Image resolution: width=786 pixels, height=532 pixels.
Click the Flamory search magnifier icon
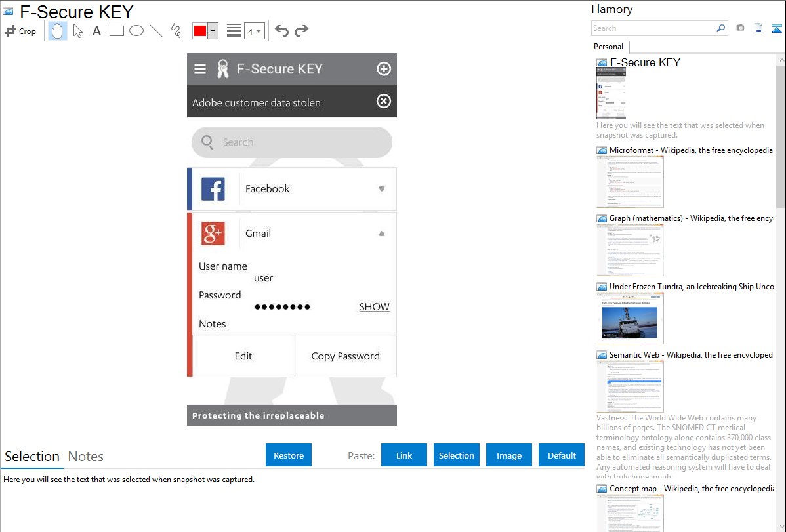click(x=721, y=28)
